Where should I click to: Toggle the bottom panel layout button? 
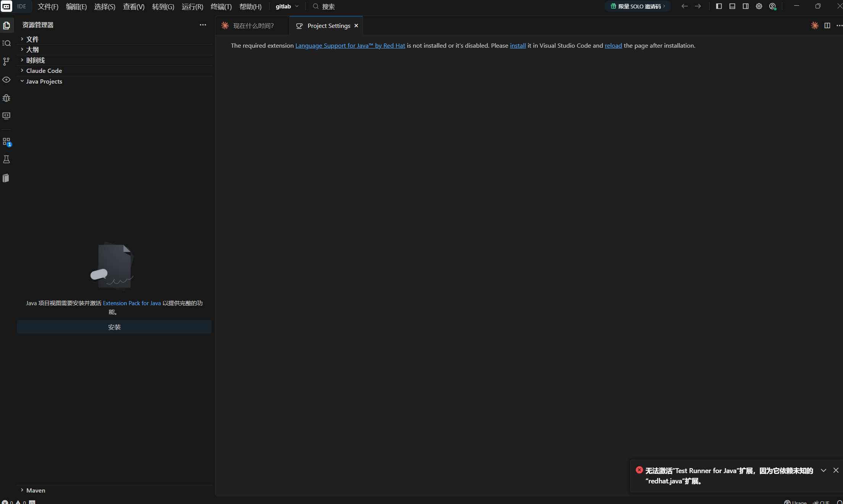[732, 6]
